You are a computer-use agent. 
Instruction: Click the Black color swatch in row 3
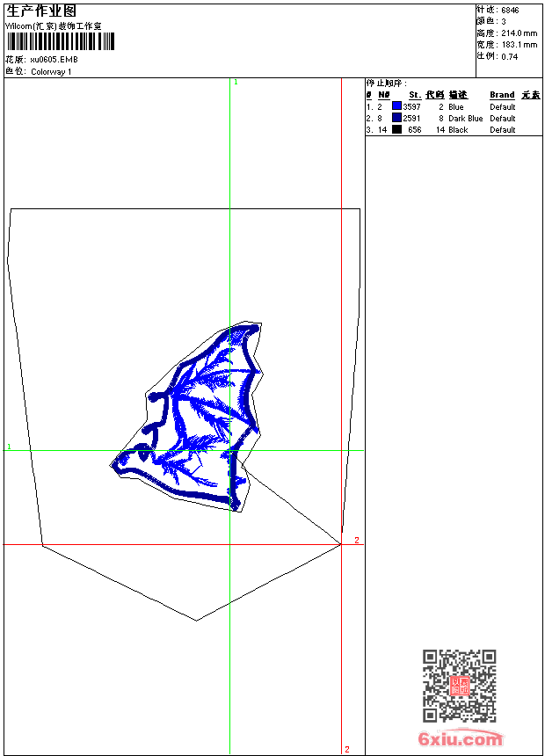[396, 129]
